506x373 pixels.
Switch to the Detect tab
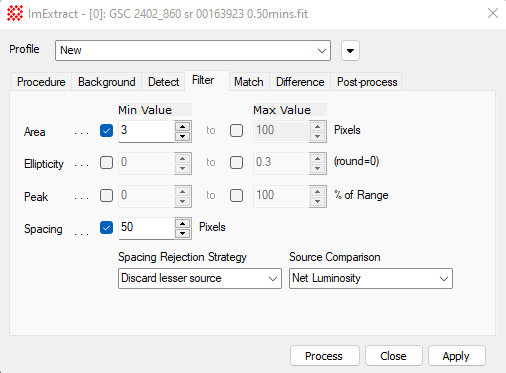[x=163, y=82]
